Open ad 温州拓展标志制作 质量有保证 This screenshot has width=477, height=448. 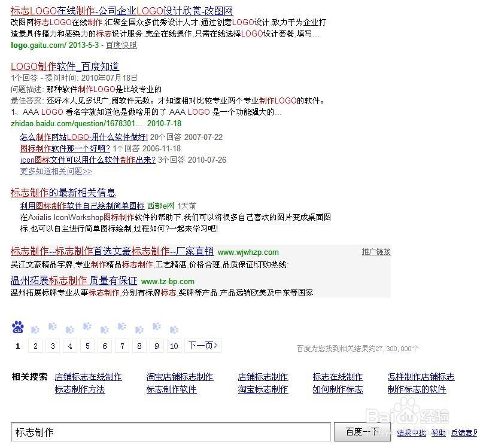[x=74, y=281]
